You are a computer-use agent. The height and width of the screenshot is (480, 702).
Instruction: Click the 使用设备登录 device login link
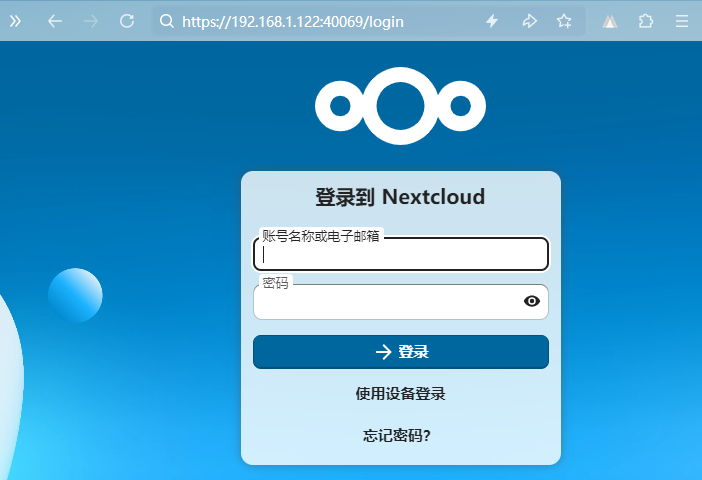400,394
